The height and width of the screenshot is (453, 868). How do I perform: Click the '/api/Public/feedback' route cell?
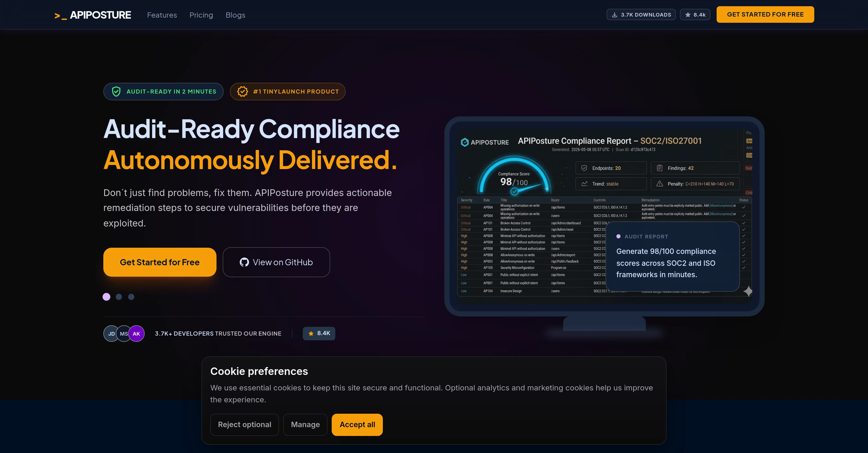pos(565,261)
